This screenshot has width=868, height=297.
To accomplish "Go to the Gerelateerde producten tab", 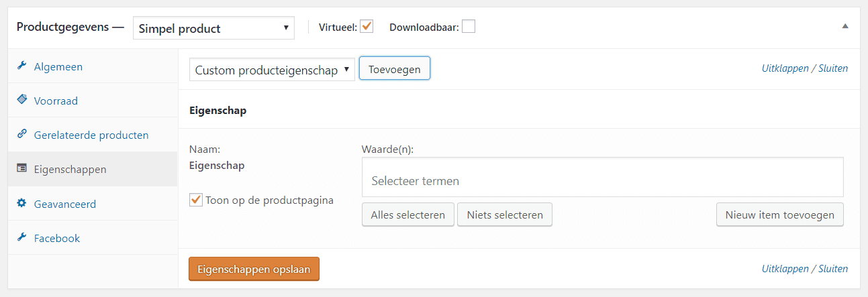I will [x=93, y=135].
